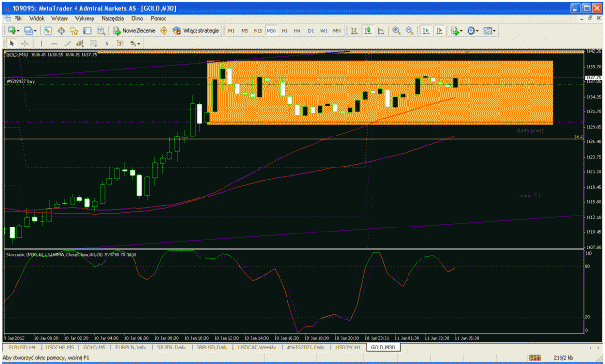605x364 pixels.
Task: Click the periodicity clock icon
Action: coord(470,30)
